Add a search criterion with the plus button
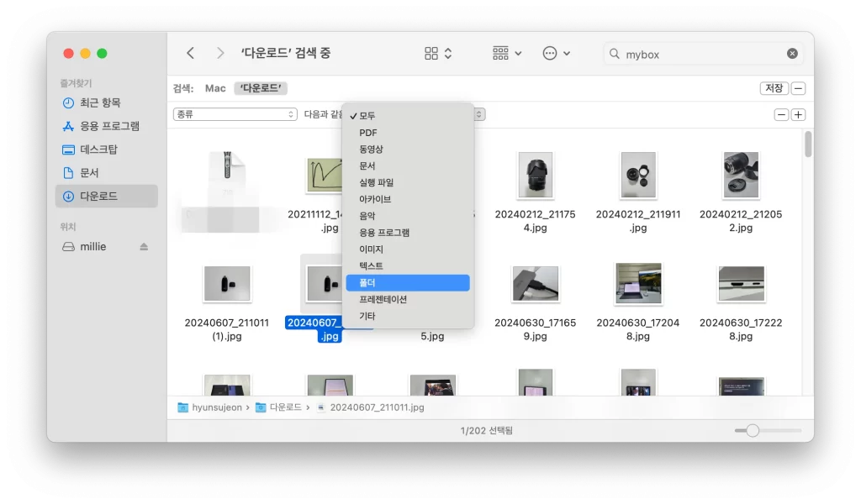 (x=797, y=113)
